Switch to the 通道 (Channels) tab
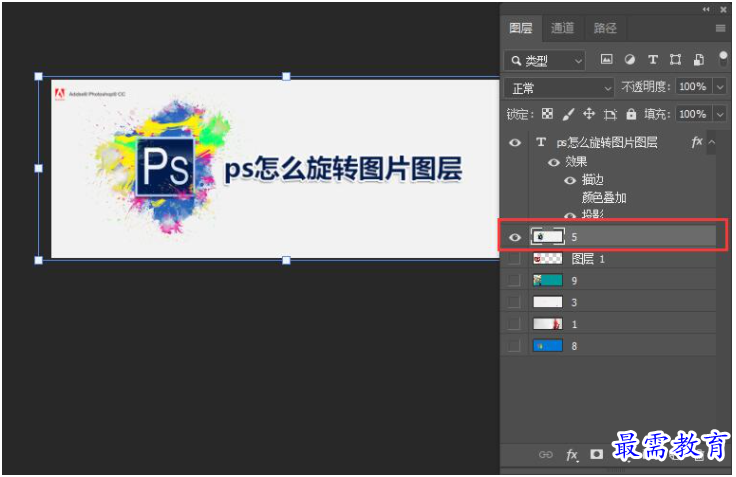The width and height of the screenshot is (736, 477). [562, 28]
